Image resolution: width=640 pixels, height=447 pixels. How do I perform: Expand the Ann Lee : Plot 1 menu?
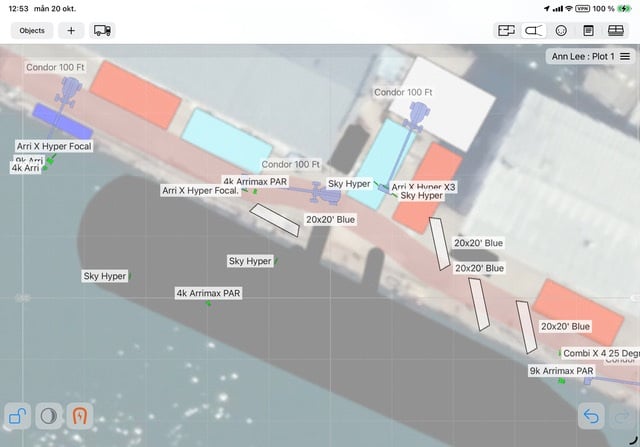(x=590, y=57)
